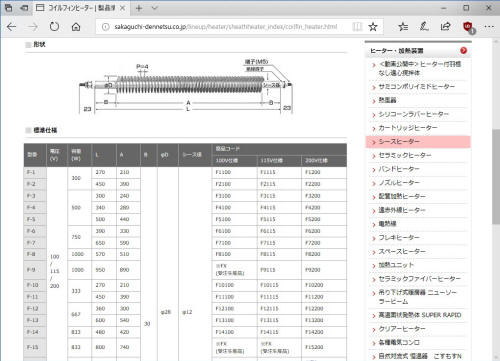Open the uBlock shield extension icon
The width and height of the screenshot is (500, 361).
468,27
